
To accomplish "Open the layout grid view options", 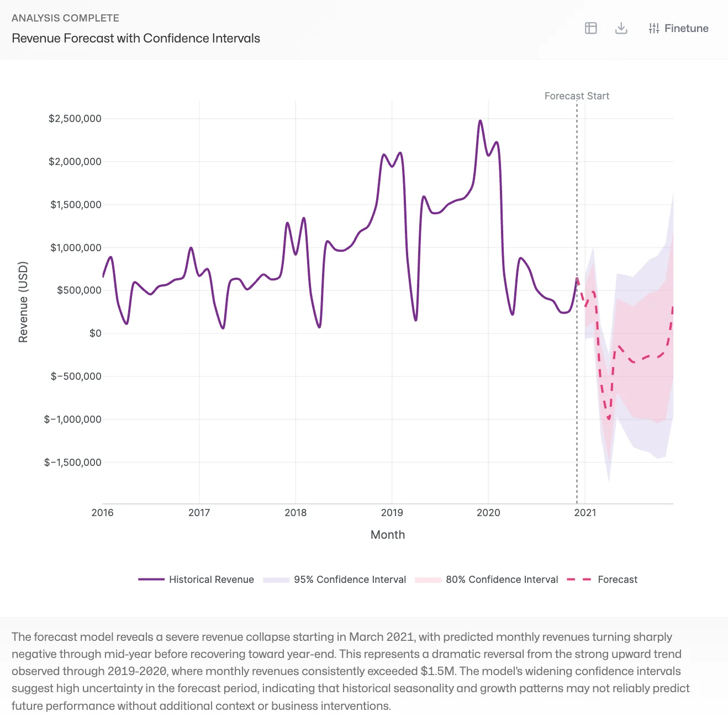I will [x=590, y=28].
